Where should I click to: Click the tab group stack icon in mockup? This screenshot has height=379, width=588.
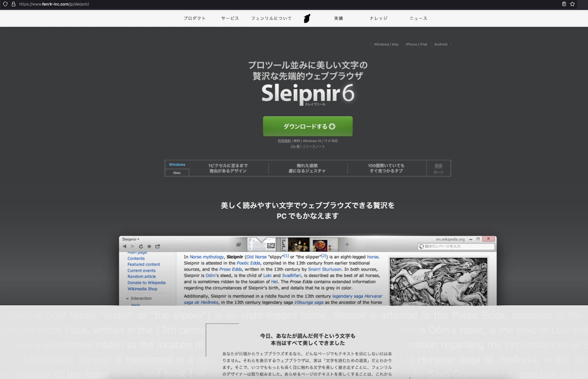pos(239,245)
